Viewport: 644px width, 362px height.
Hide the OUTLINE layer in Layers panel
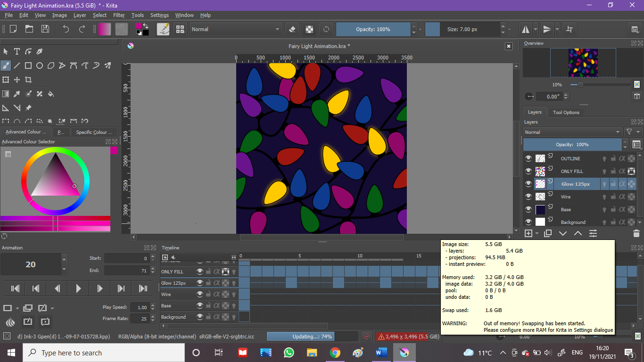pyautogui.click(x=528, y=159)
